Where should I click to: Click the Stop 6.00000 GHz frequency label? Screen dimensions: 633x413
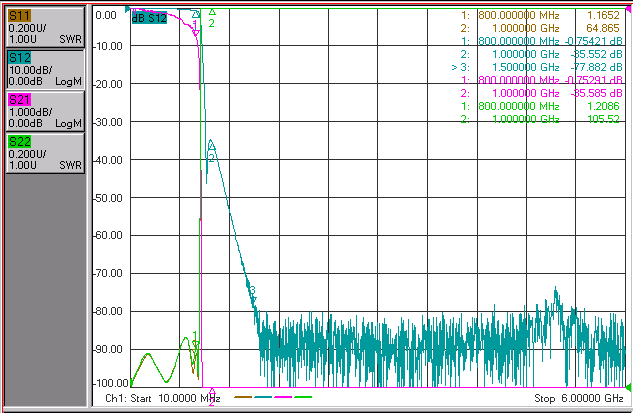click(x=579, y=398)
